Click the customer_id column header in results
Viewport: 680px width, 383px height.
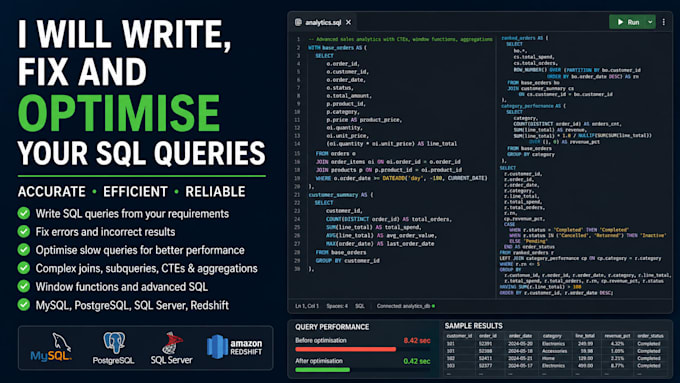(x=459, y=336)
